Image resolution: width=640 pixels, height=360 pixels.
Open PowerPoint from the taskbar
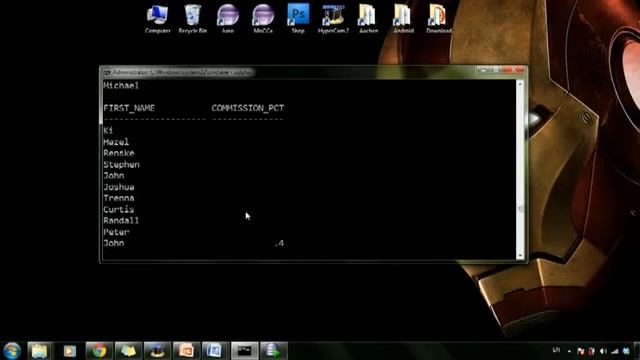tap(187, 351)
